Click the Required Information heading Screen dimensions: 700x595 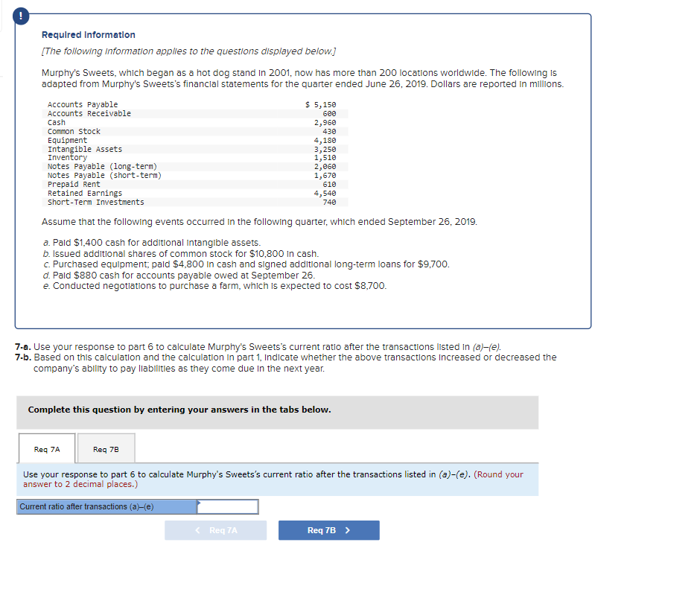point(89,35)
